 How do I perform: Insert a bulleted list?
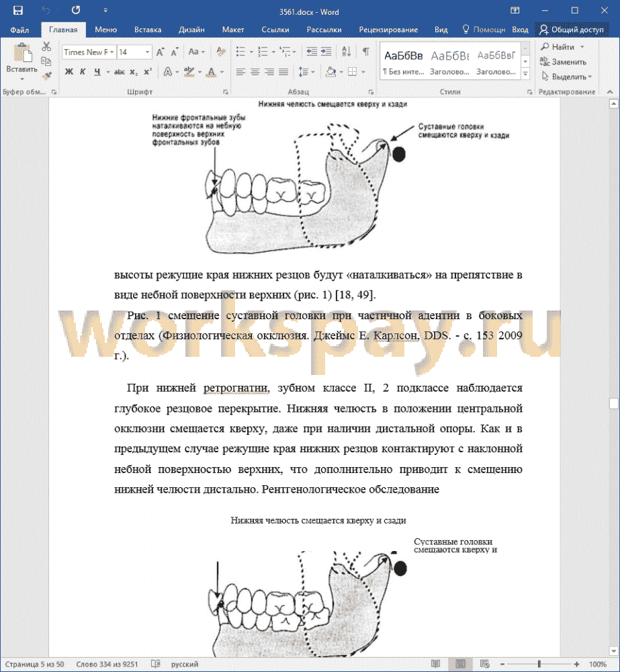coord(240,52)
